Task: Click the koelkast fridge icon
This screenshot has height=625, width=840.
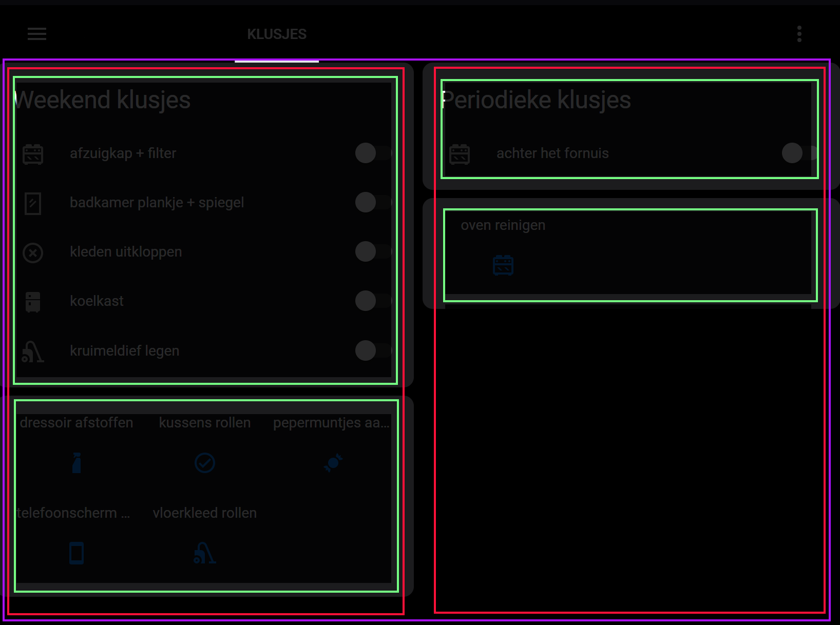Action: point(33,302)
